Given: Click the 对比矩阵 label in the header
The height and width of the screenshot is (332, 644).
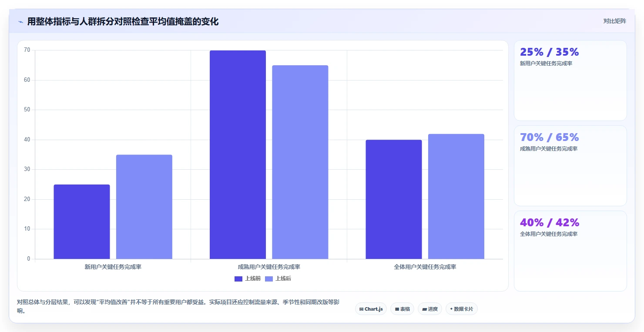Looking at the screenshot, I should pos(614,21).
